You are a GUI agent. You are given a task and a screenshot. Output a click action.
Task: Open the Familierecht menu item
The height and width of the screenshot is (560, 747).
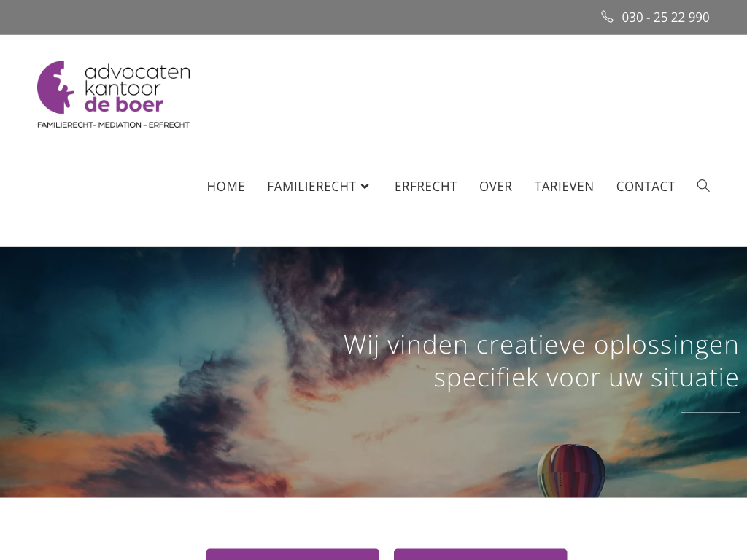point(311,186)
